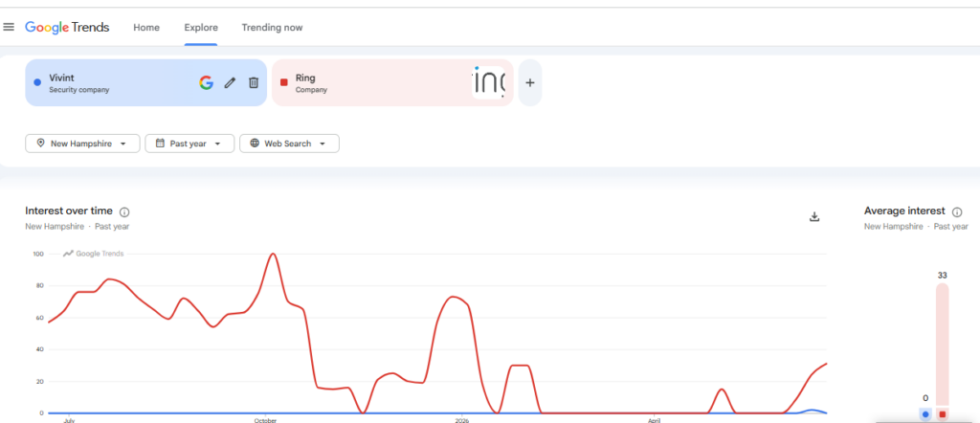Go to the Home tab
980x423 pixels.
(146, 28)
